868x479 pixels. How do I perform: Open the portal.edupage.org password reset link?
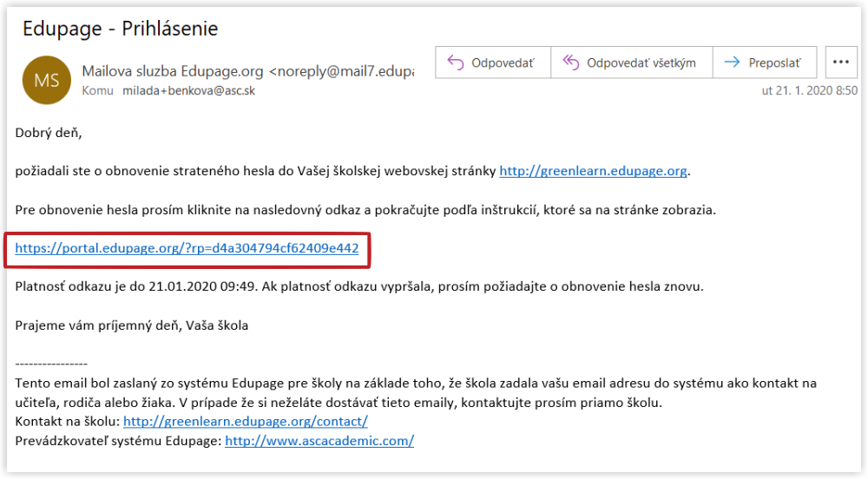click(x=187, y=248)
